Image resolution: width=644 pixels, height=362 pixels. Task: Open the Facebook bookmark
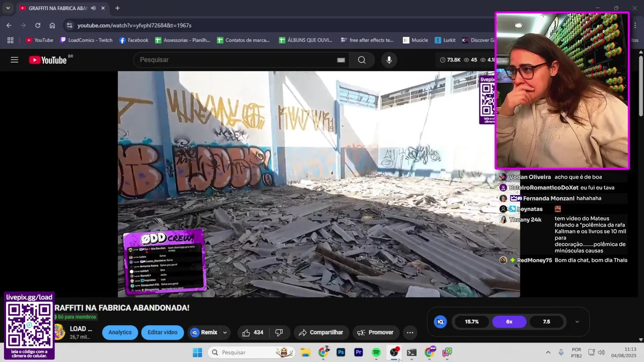pos(134,40)
